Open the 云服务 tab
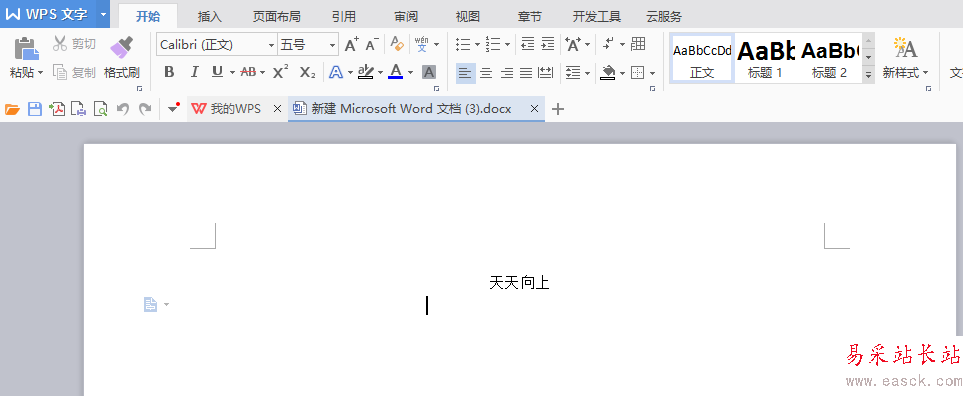 coord(663,17)
